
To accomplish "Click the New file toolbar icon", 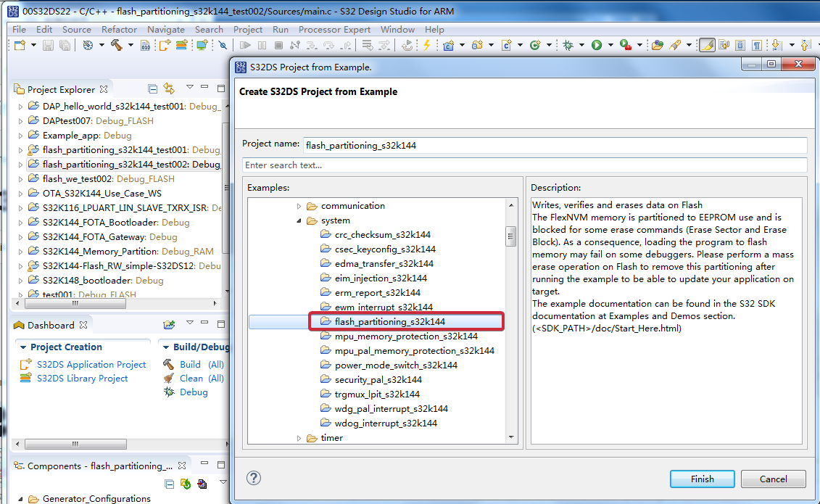I will point(20,46).
